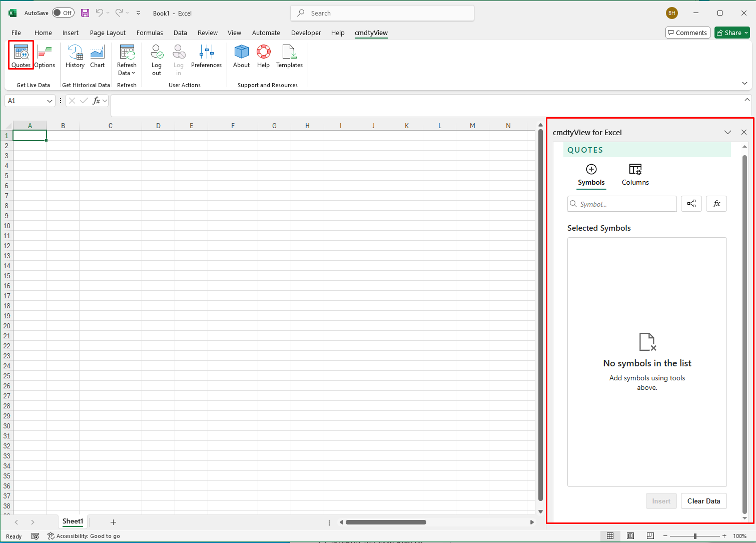Click the Symbol search input field
Screen dimensions: 756x543
click(x=622, y=204)
